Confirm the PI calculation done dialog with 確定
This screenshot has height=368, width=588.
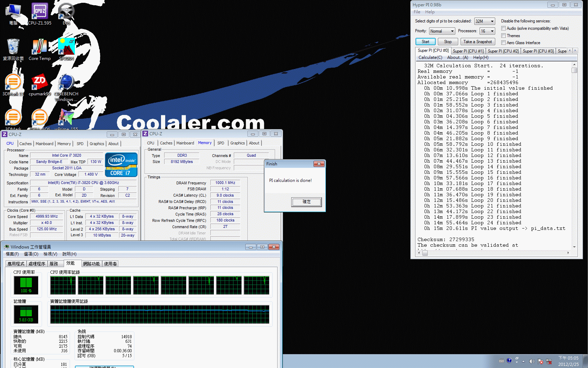tap(306, 202)
